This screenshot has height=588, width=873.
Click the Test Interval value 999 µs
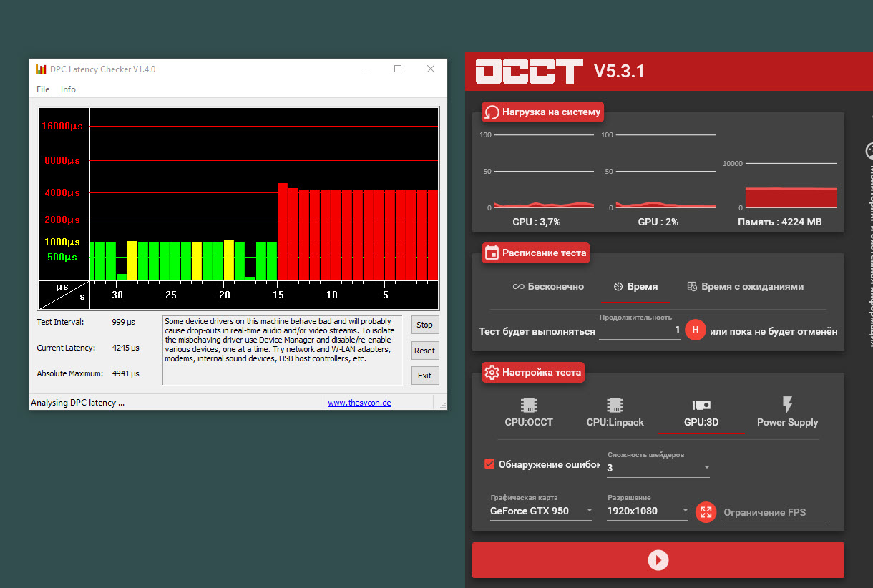[124, 322]
